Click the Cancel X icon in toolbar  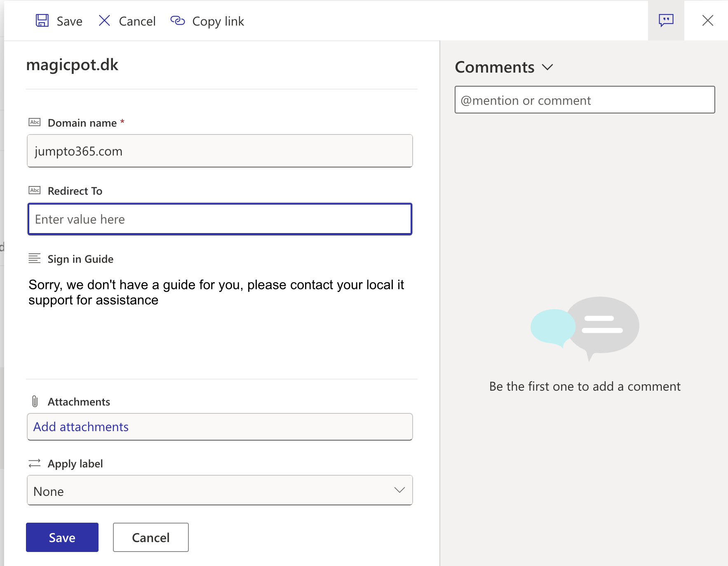tap(104, 21)
